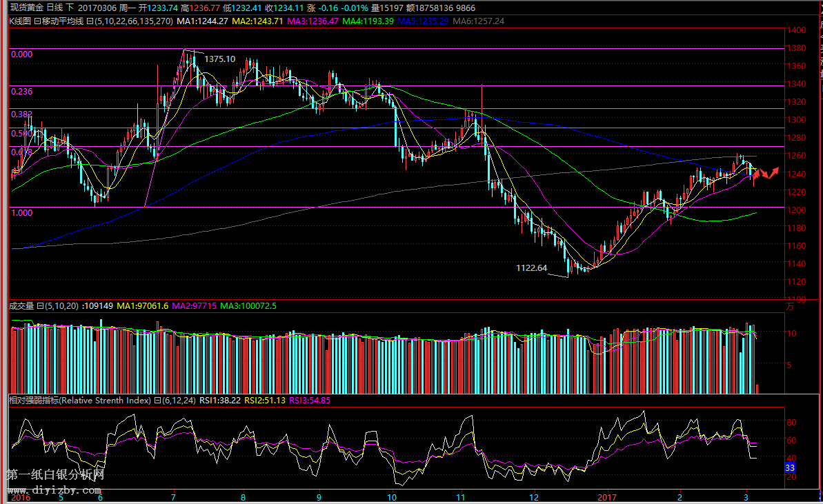Viewport: 823px width, 504px height.
Task: Click the 1122.64 low price annotation
Action: [532, 268]
